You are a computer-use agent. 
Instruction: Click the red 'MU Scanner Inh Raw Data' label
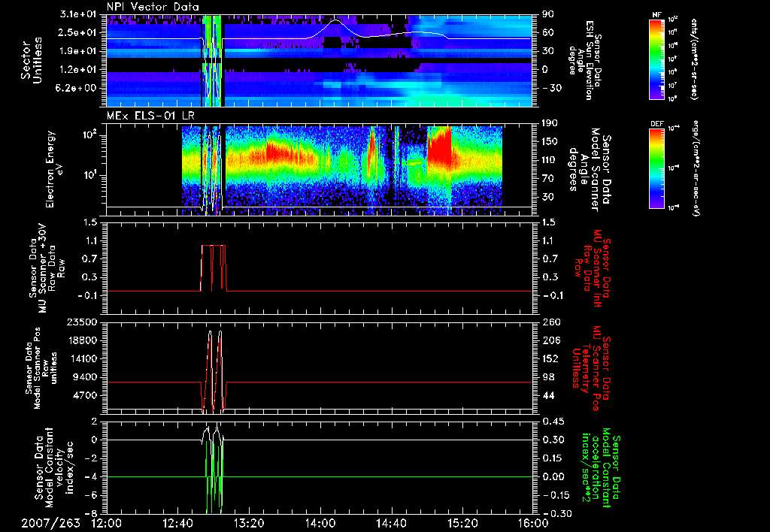(x=592, y=268)
